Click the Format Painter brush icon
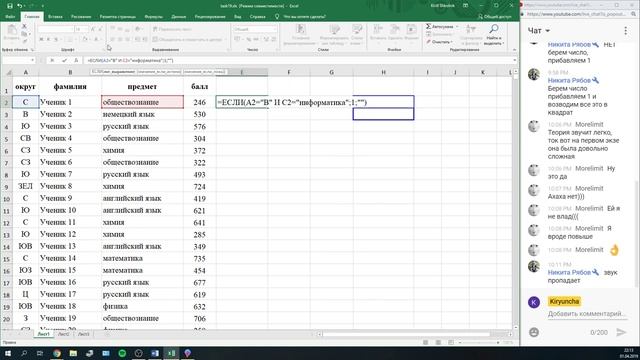640x360 pixels. [x=24, y=41]
